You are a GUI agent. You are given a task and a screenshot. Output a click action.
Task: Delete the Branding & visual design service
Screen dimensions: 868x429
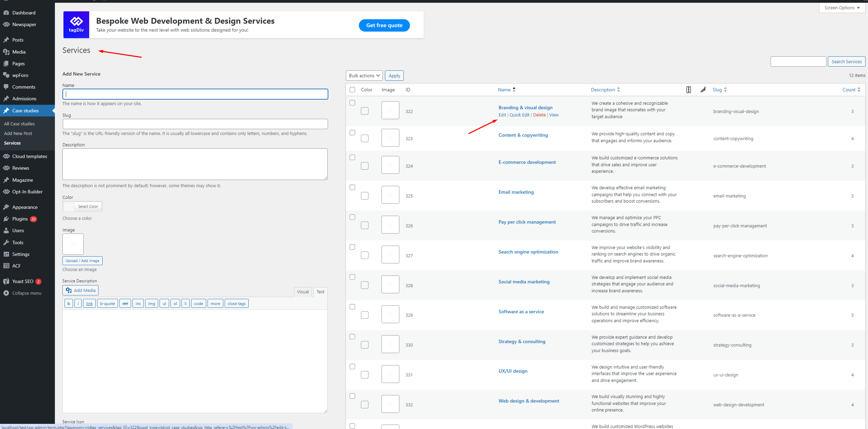(539, 115)
